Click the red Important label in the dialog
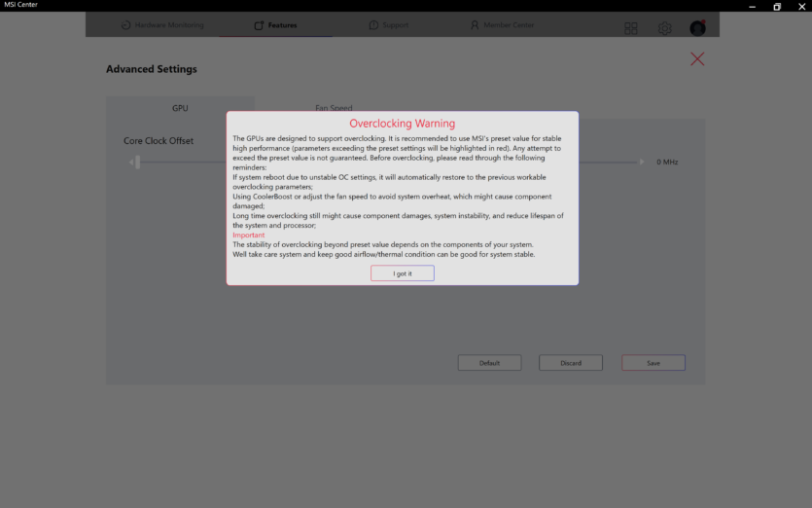 click(x=249, y=235)
